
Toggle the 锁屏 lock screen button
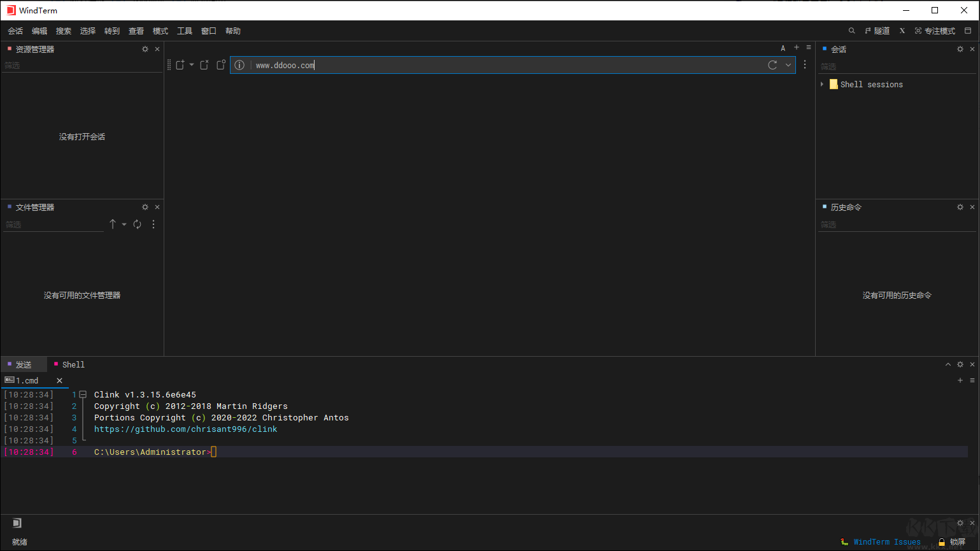(x=952, y=542)
